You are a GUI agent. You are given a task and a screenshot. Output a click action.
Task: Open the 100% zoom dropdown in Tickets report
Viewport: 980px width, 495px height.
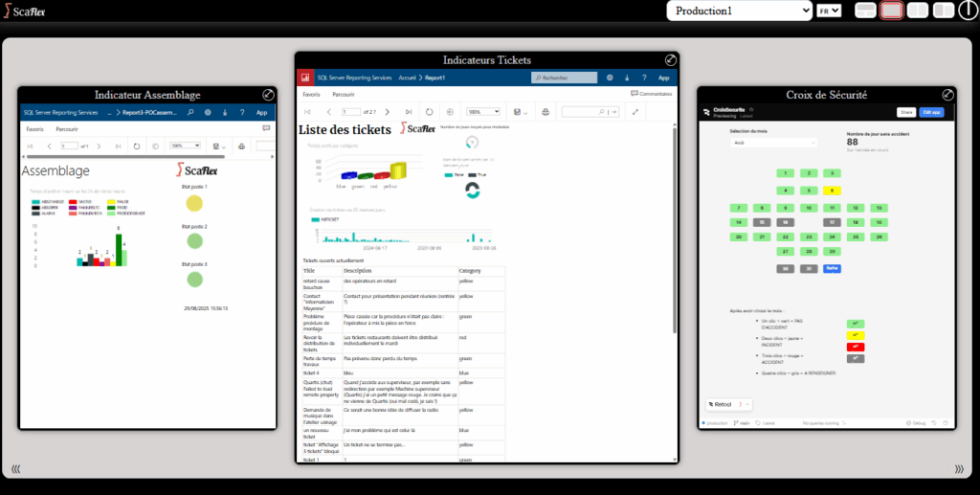(483, 112)
